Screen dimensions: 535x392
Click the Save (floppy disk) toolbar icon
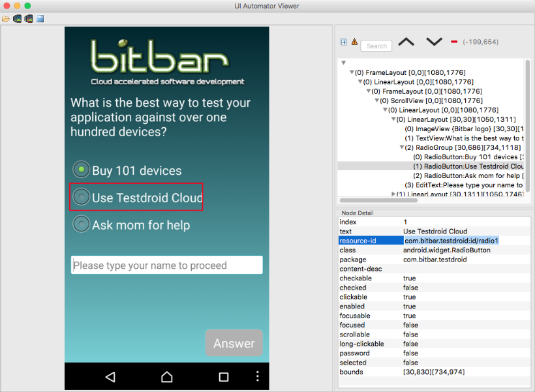click(x=40, y=19)
